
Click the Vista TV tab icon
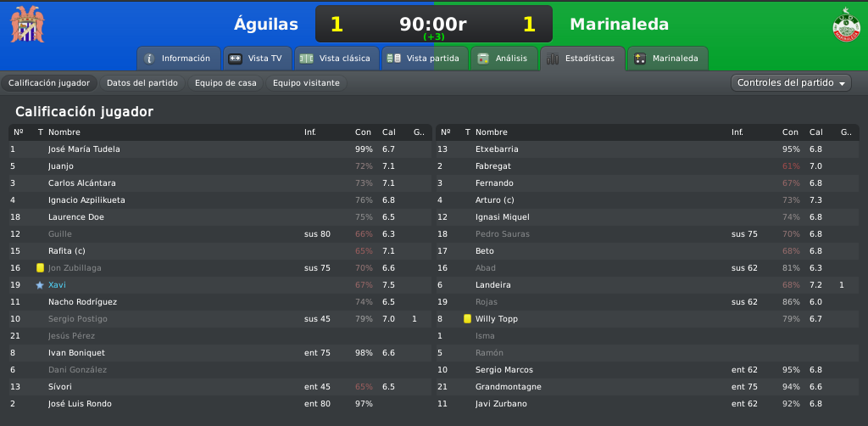point(235,59)
